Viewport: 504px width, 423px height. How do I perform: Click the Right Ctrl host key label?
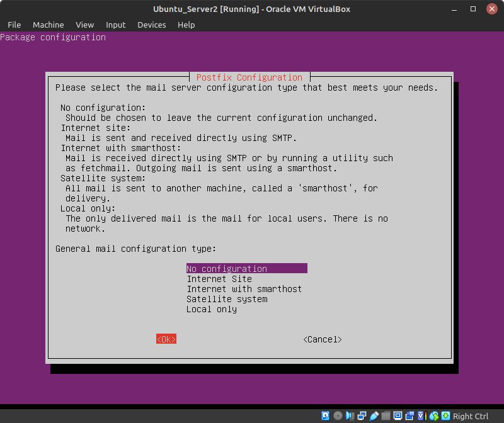point(471,416)
